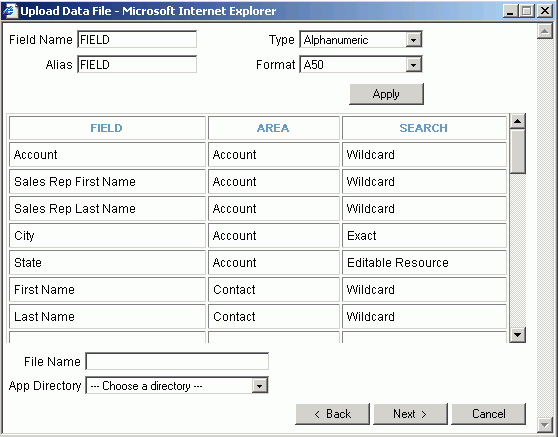Image resolution: width=558 pixels, height=437 pixels.
Task: Click the File Name input field
Action: 177,362
